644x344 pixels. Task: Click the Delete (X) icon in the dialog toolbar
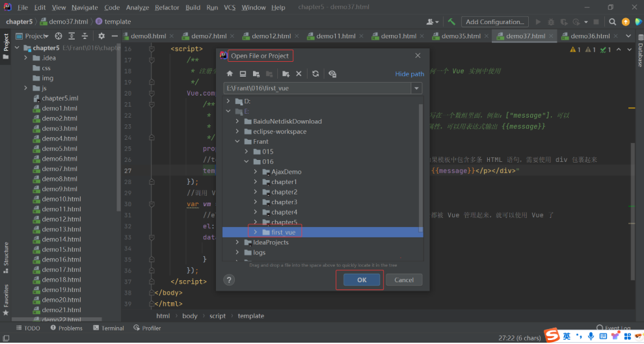coord(299,74)
